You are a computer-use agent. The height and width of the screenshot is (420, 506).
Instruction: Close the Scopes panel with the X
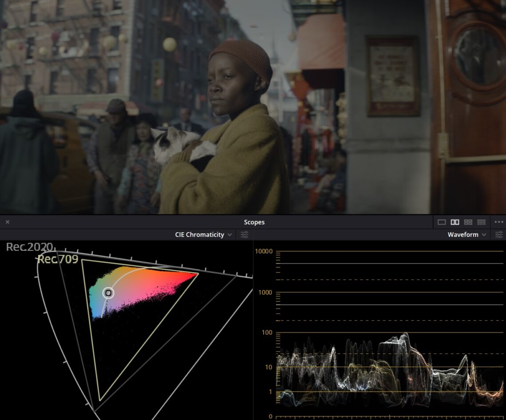[x=8, y=222]
